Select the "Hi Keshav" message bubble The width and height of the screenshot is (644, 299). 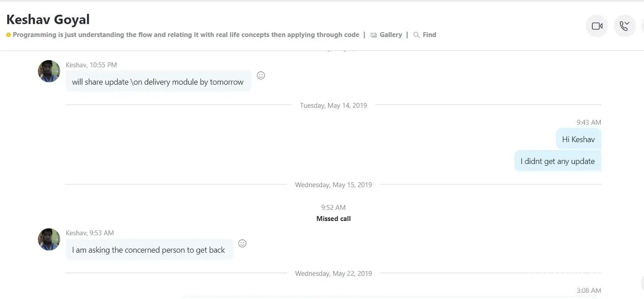[578, 139]
